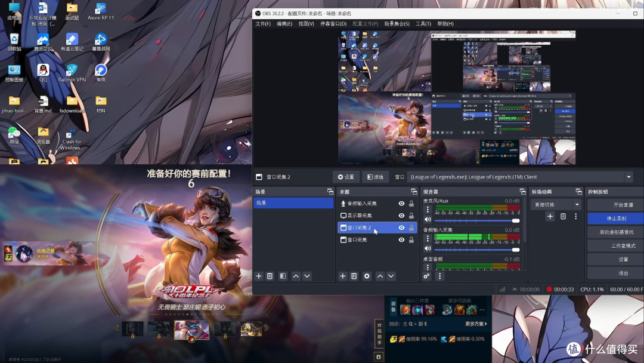The image size is (644, 363).
Task: Undock the 场景 panel with its popout icon
Action: pyautogui.click(x=330, y=192)
